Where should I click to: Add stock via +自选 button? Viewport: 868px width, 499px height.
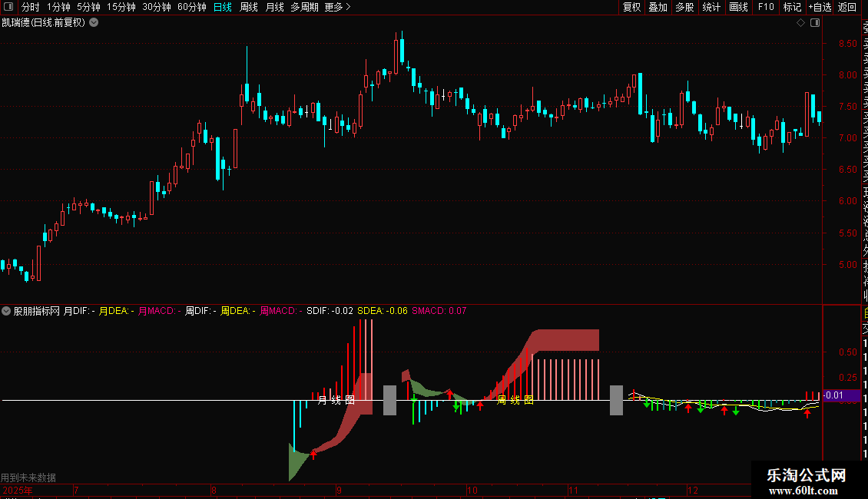click(x=820, y=7)
